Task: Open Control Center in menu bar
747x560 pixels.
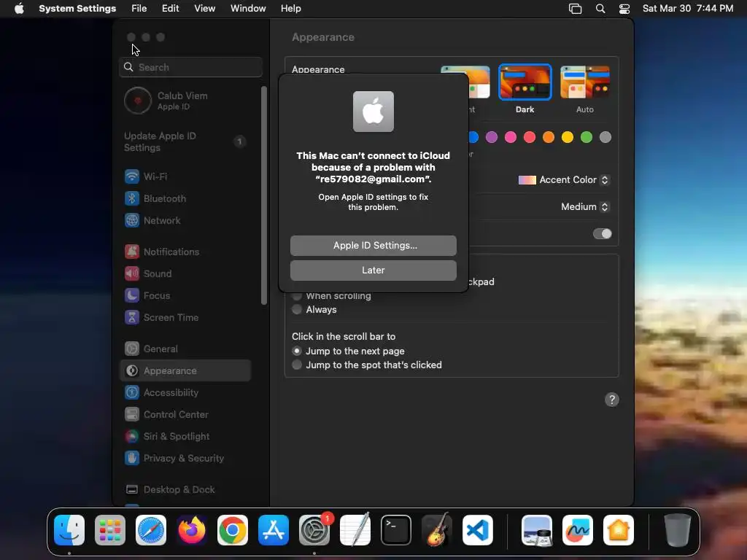Action: [624, 9]
